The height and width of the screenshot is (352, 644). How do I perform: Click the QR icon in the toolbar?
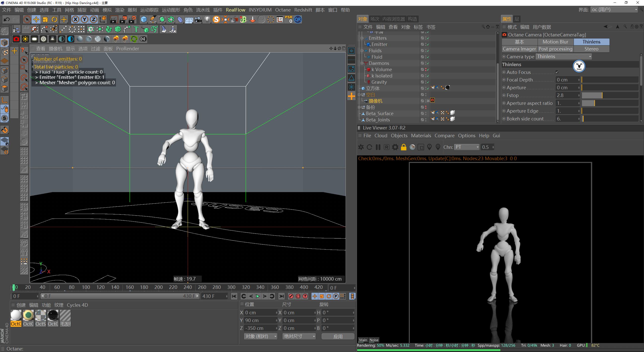pyautogui.click(x=298, y=19)
